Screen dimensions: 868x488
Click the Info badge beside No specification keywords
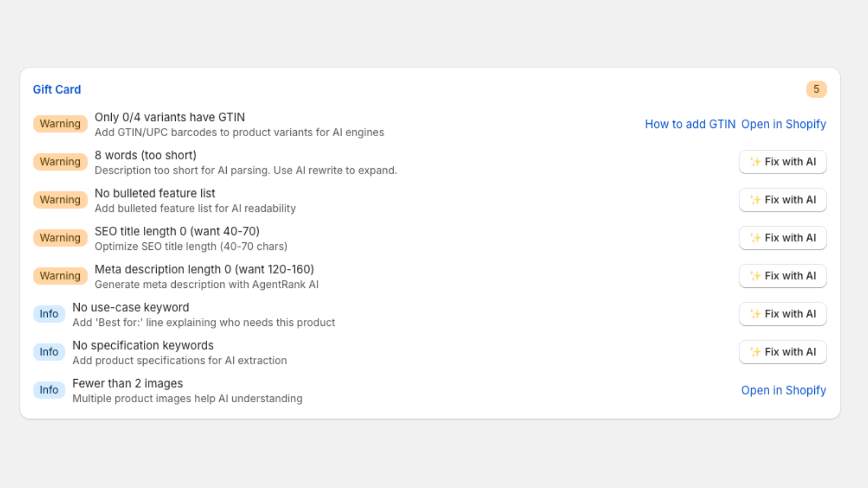tap(49, 351)
